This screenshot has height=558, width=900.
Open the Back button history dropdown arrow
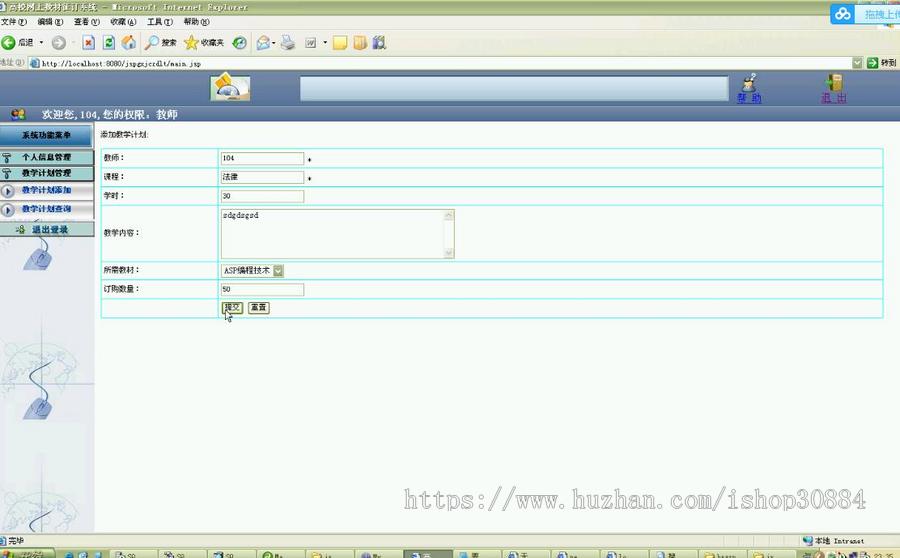41,42
